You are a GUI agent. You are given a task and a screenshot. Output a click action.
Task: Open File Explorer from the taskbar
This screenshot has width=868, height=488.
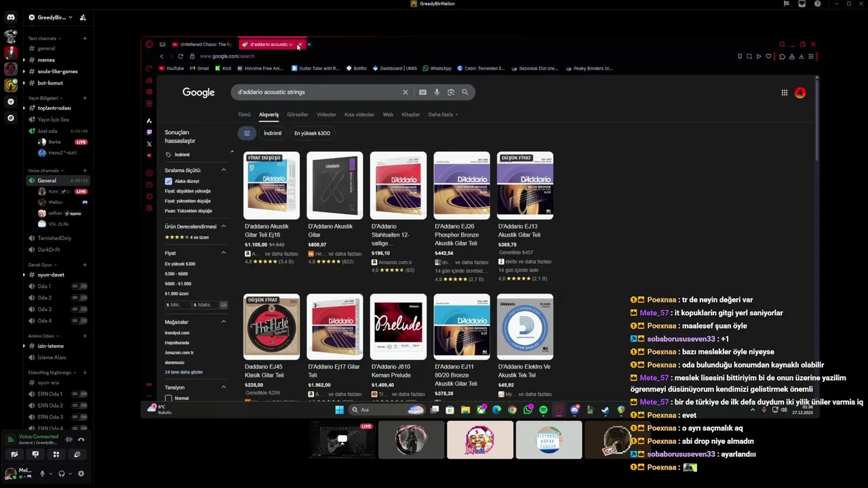click(465, 409)
